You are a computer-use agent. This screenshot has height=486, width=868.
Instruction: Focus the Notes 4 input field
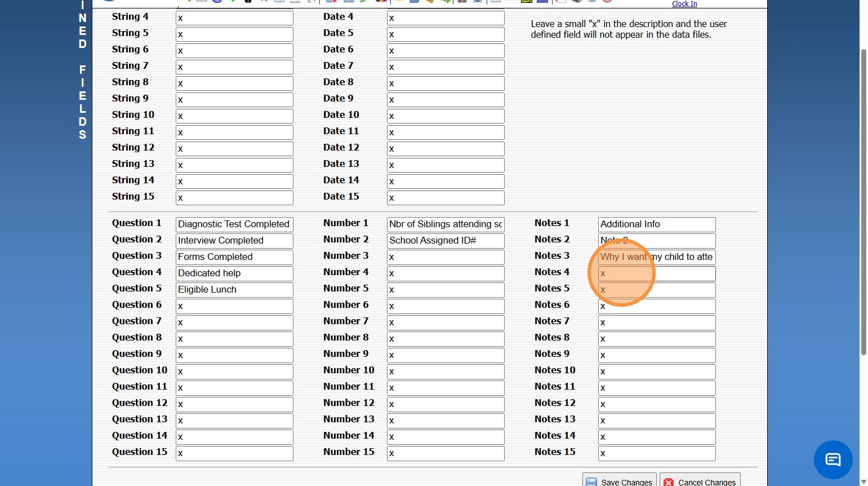coord(657,273)
